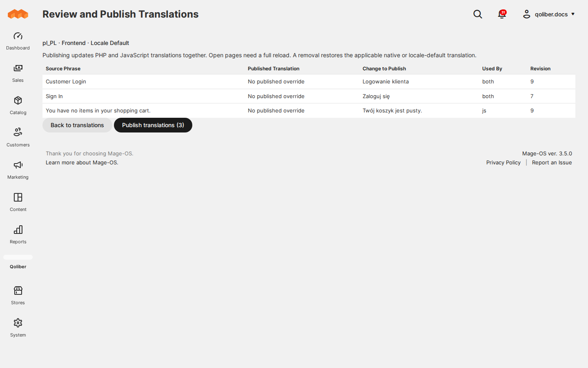
Task: Open the Reports chart icon
Action: [x=18, y=230]
